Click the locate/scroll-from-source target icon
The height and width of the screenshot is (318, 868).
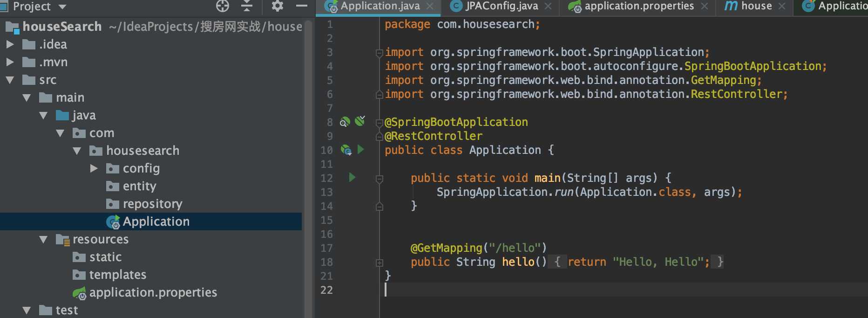point(223,6)
